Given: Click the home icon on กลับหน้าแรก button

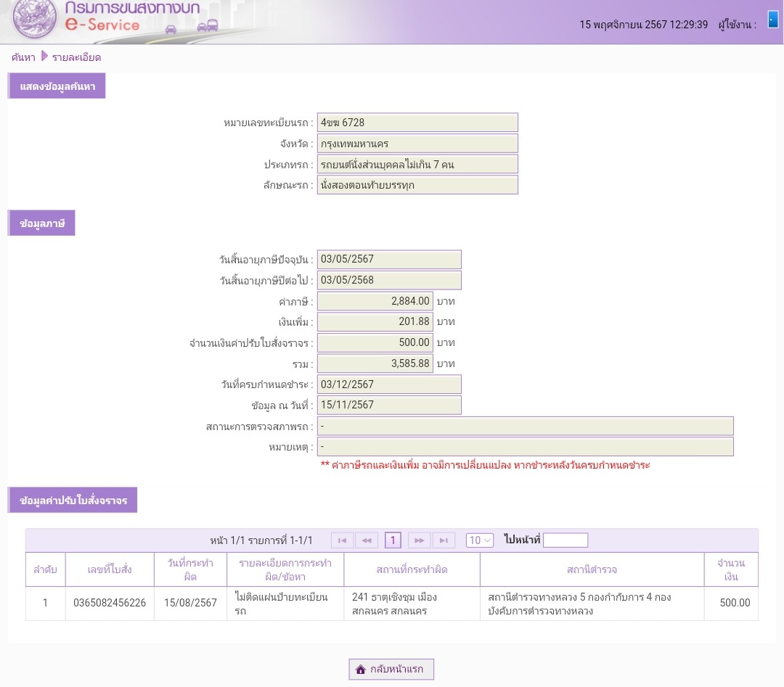Looking at the screenshot, I should 361,669.
